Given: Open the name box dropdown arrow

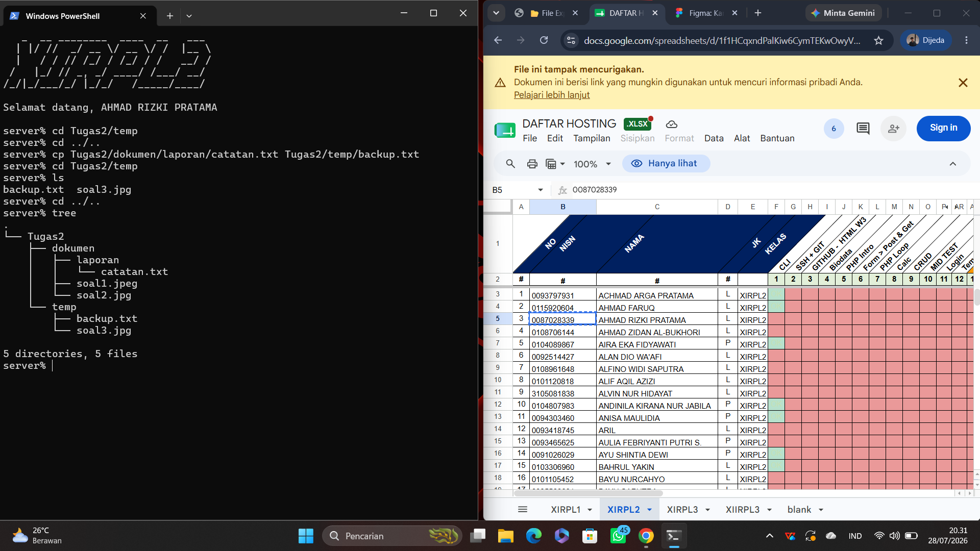Looking at the screenshot, I should click(541, 190).
